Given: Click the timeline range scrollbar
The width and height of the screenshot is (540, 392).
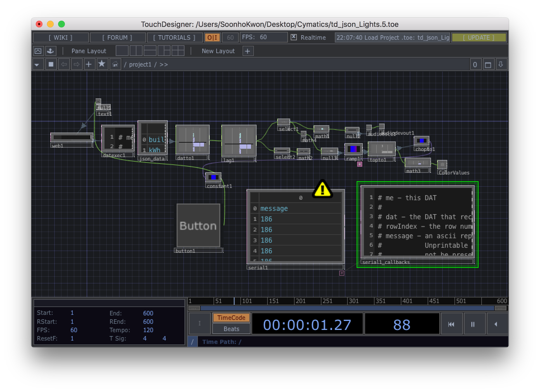Looking at the screenshot, I should [347, 308].
